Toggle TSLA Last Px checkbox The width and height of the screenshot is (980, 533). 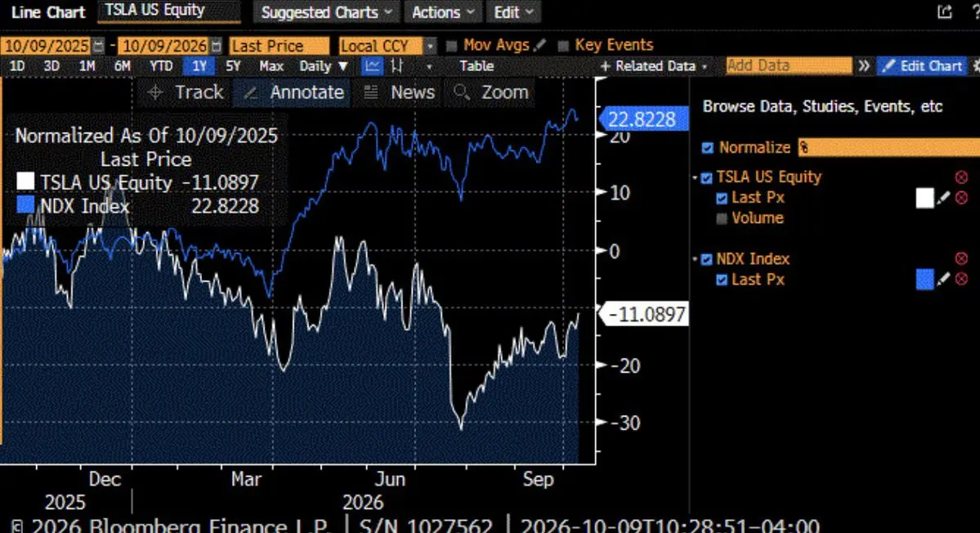[722, 198]
